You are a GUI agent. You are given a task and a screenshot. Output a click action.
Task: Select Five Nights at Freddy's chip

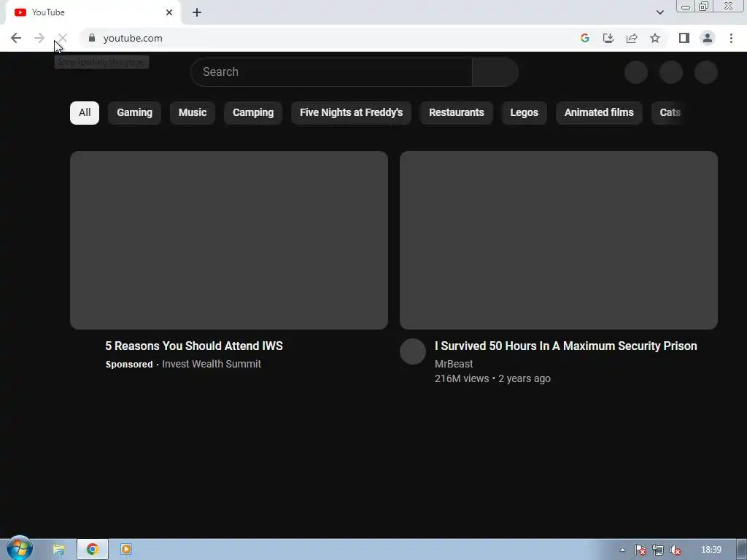pos(351,113)
